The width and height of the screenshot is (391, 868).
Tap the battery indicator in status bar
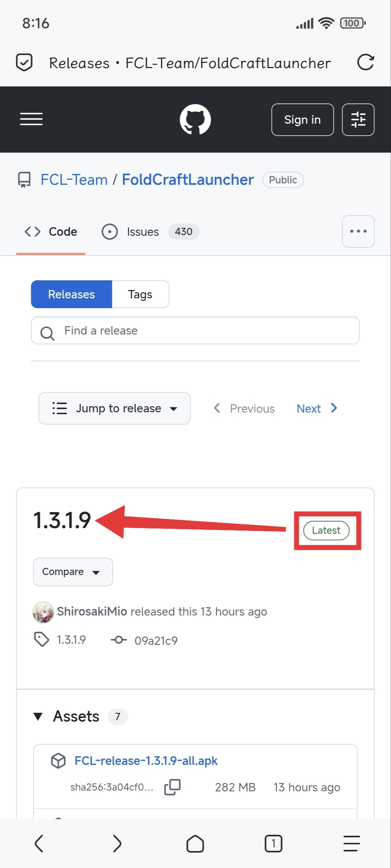pos(353,23)
